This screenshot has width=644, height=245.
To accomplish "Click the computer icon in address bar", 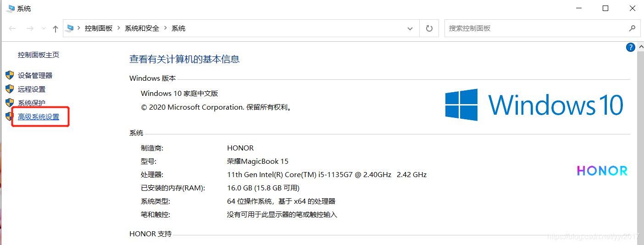I will [x=70, y=28].
